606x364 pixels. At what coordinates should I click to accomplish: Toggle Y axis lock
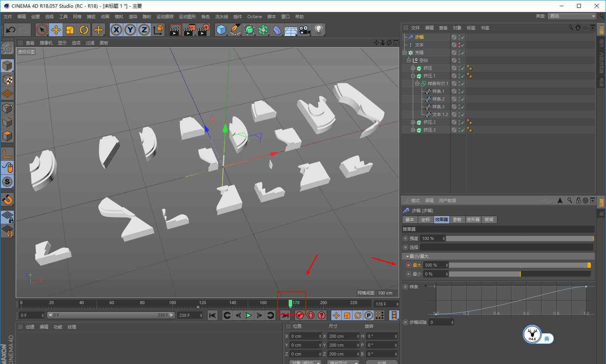130,30
